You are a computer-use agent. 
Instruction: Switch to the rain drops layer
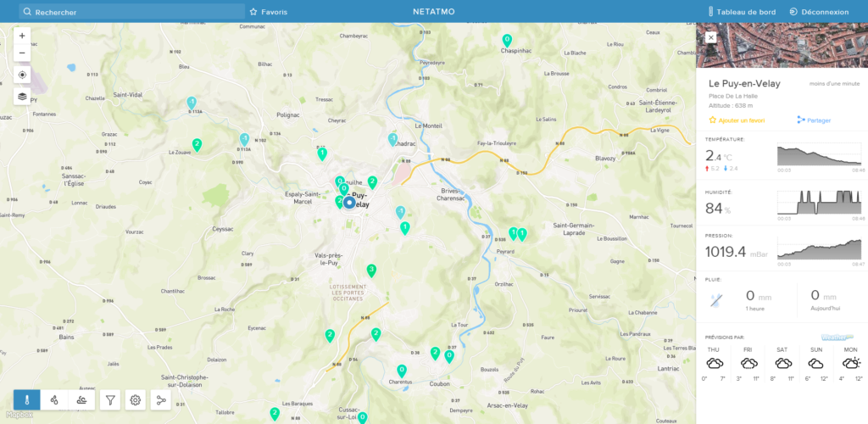[x=54, y=399]
